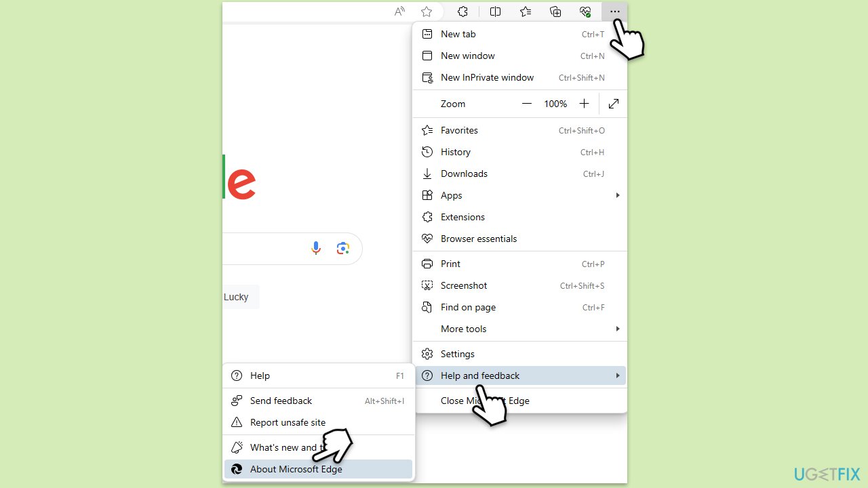Image resolution: width=868 pixels, height=488 pixels.
Task: Open About Microsoft Edge item
Action: click(x=318, y=469)
